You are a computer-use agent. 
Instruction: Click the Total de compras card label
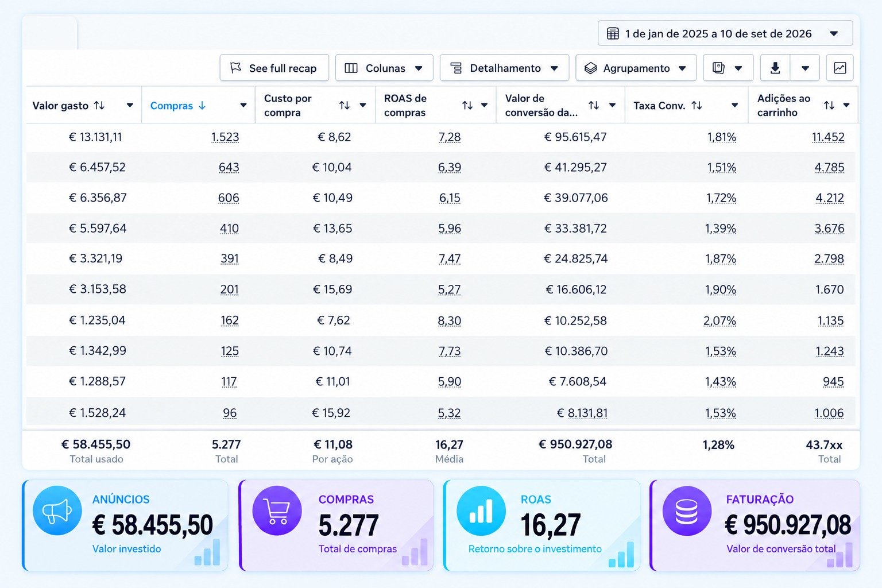(357, 548)
